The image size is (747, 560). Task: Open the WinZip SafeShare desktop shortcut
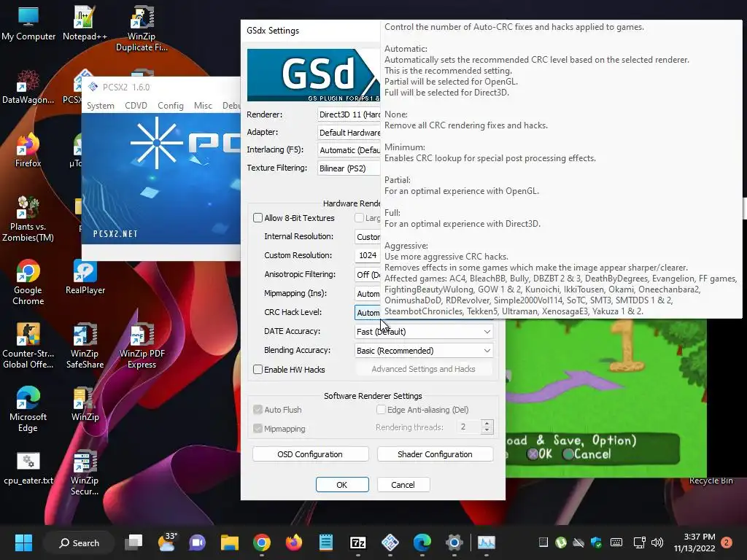[85, 346]
